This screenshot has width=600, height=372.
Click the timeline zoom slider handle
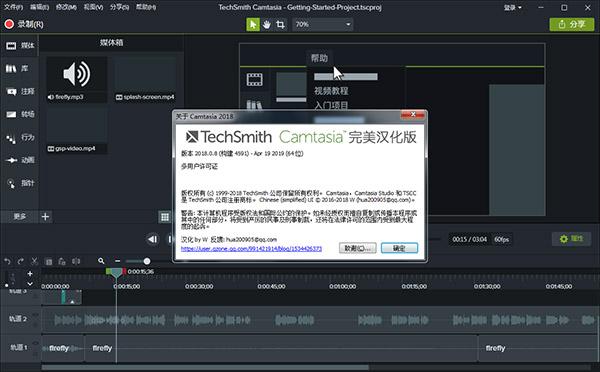pyautogui.click(x=147, y=261)
